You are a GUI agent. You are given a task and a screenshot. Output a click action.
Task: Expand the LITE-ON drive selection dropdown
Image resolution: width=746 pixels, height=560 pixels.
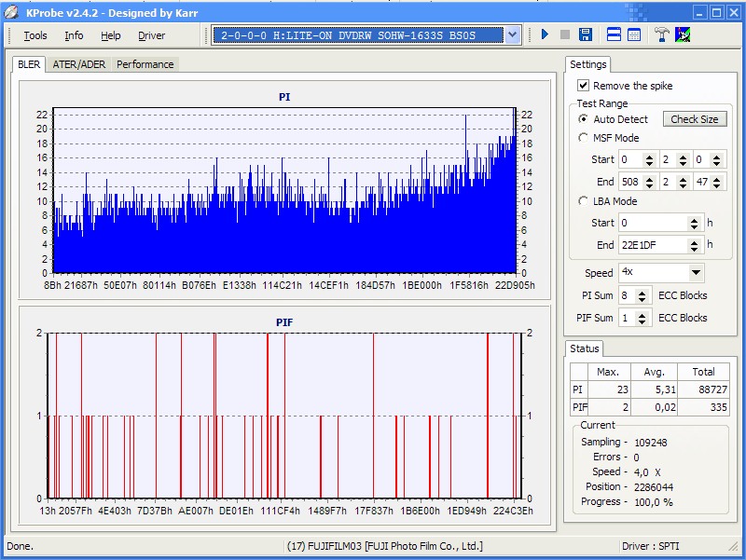click(512, 35)
